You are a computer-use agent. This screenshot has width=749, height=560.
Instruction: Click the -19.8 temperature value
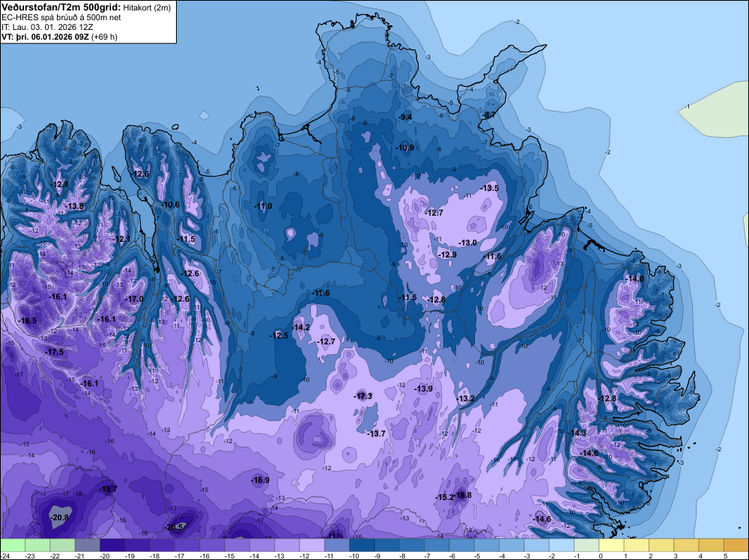pyautogui.click(x=464, y=495)
